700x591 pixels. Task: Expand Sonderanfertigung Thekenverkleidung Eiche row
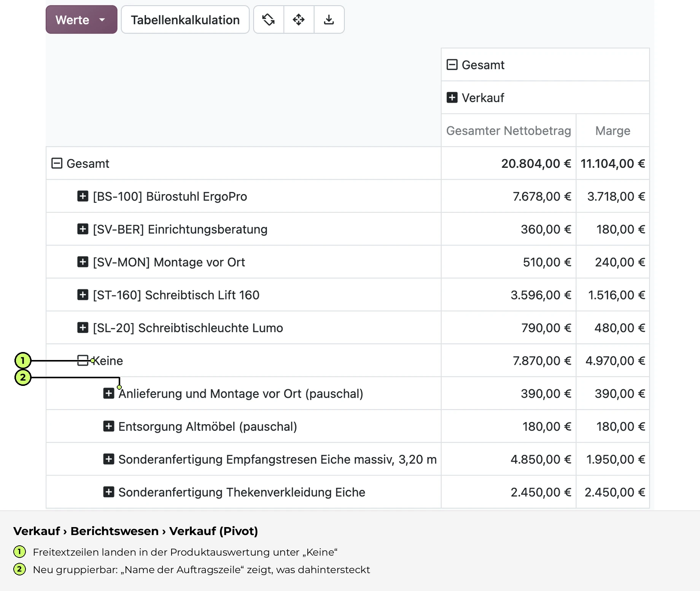pos(109,492)
